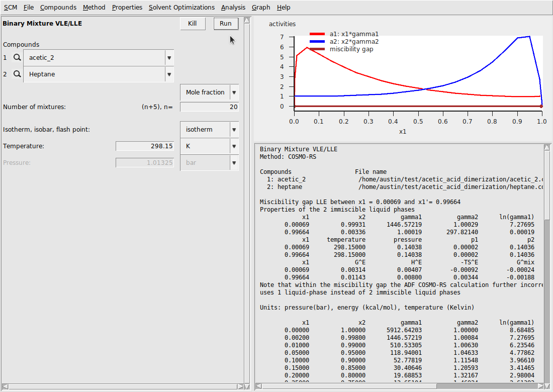The width and height of the screenshot is (553, 392).
Task: Click the right arrow of the left panel scrollbar
Action: click(x=240, y=386)
